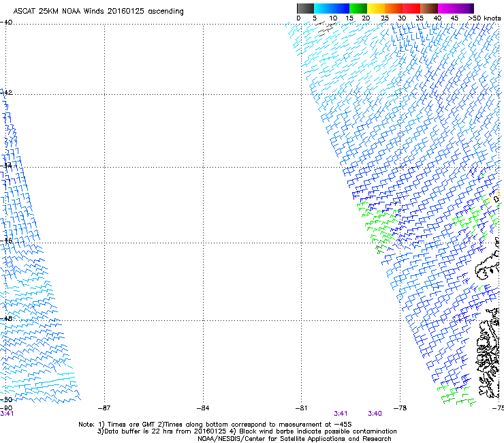Image resolution: width=504 pixels, height=443 pixels.
Task: Click the -84 longitude axis label
Action: point(203,408)
